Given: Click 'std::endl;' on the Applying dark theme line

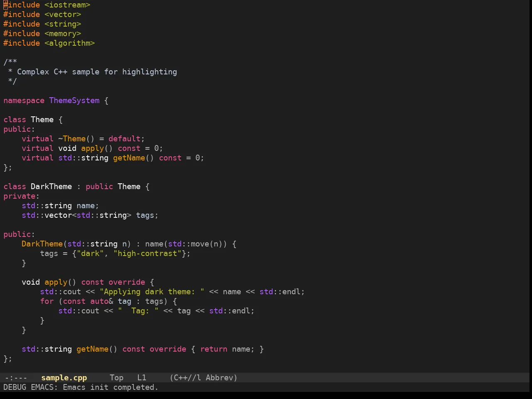Looking at the screenshot, I should coord(282,292).
